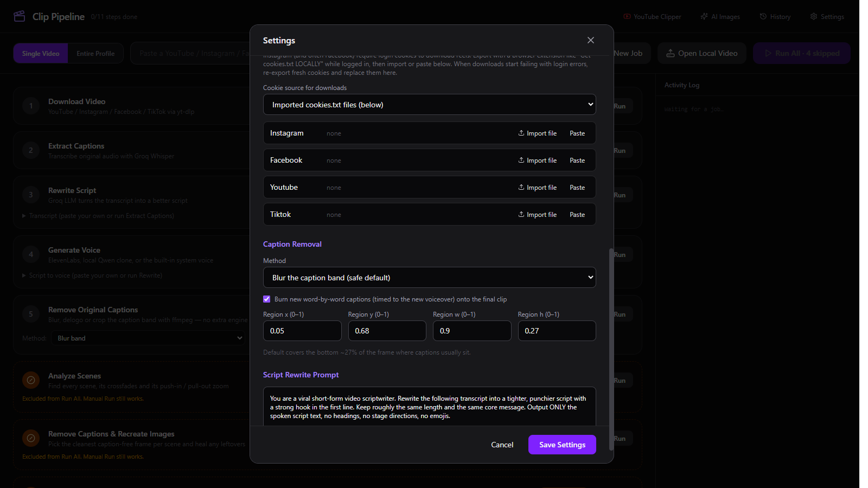Screen dimensions: 868x488
Task: Click the Script Rewrite Prompt section heading
Action: [301, 375]
